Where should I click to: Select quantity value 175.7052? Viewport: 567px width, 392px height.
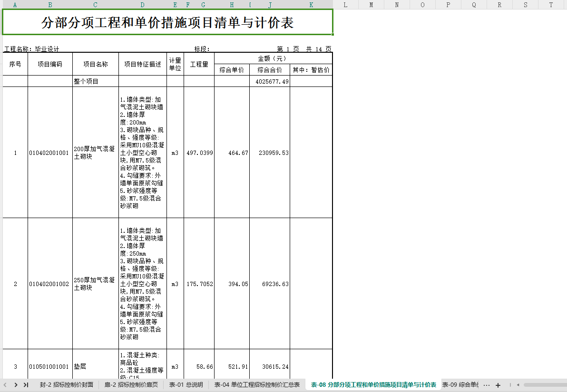coord(200,284)
